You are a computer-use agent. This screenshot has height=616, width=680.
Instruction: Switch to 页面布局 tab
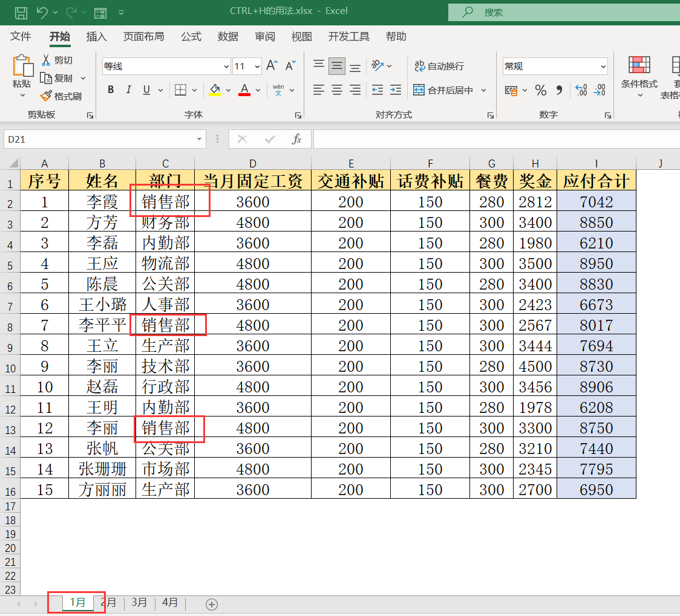pos(143,36)
